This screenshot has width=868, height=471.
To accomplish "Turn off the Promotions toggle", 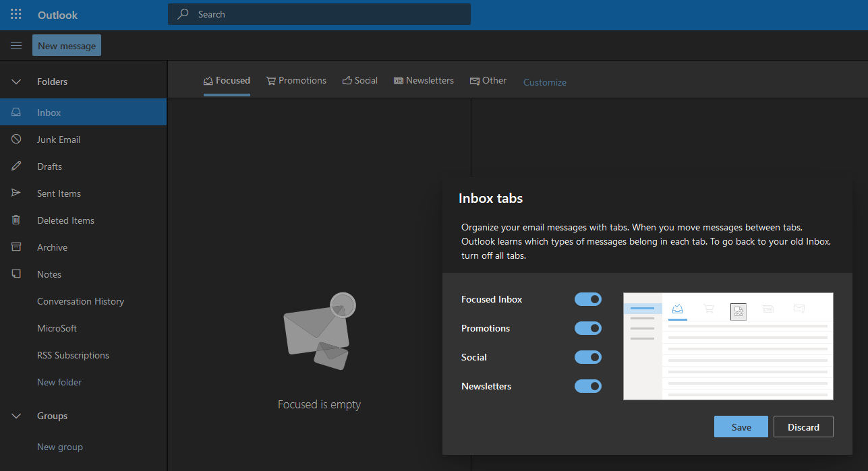I will (x=588, y=328).
